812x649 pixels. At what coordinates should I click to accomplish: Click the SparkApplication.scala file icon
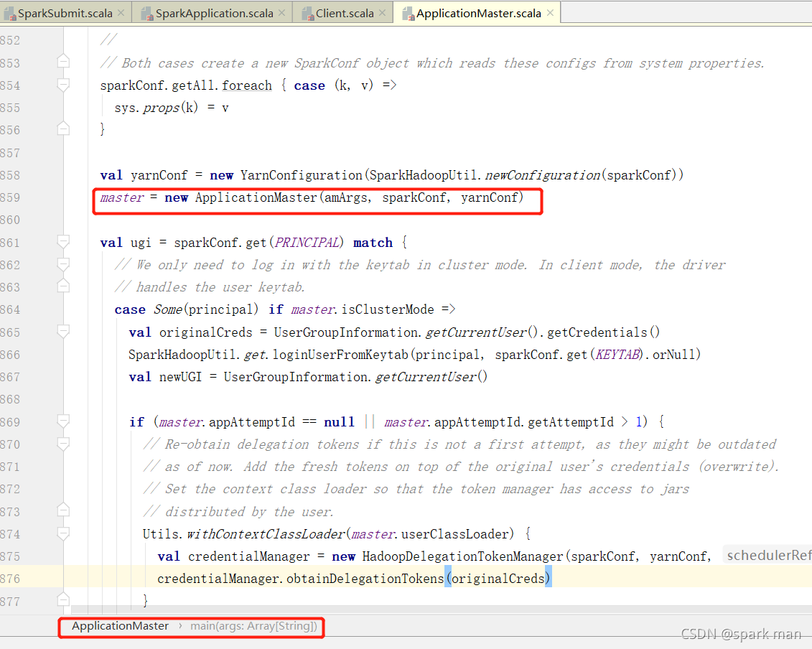(148, 14)
